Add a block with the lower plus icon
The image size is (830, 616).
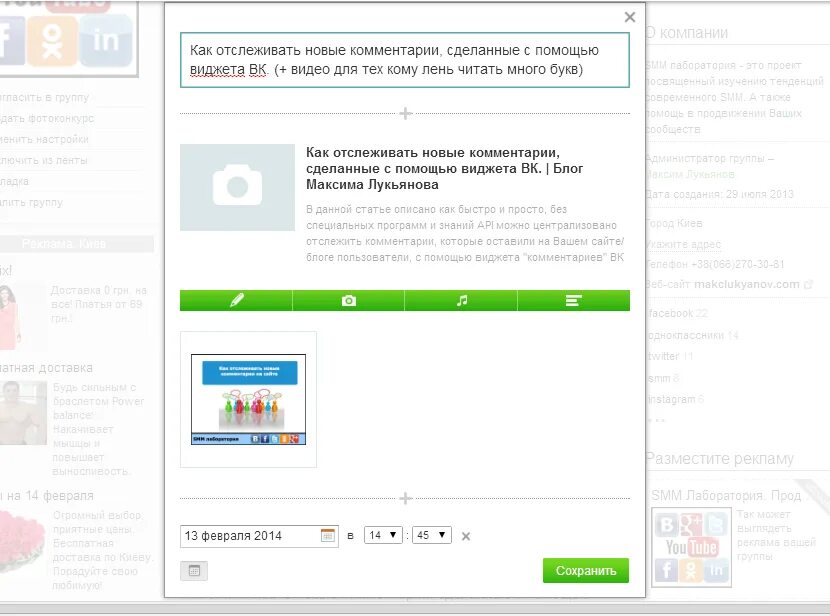(405, 498)
